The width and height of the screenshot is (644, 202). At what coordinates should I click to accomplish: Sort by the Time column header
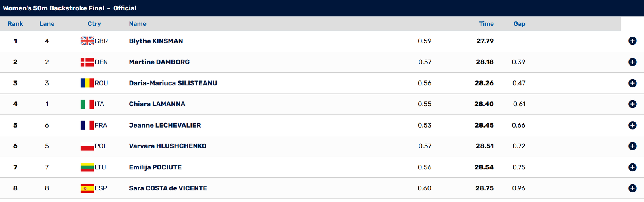[486, 24]
